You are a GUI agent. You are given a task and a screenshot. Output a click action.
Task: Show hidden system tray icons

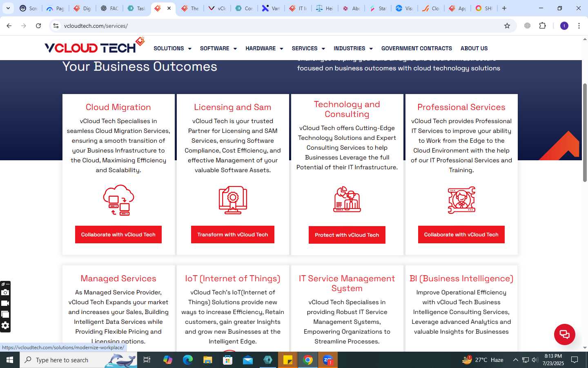515,360
